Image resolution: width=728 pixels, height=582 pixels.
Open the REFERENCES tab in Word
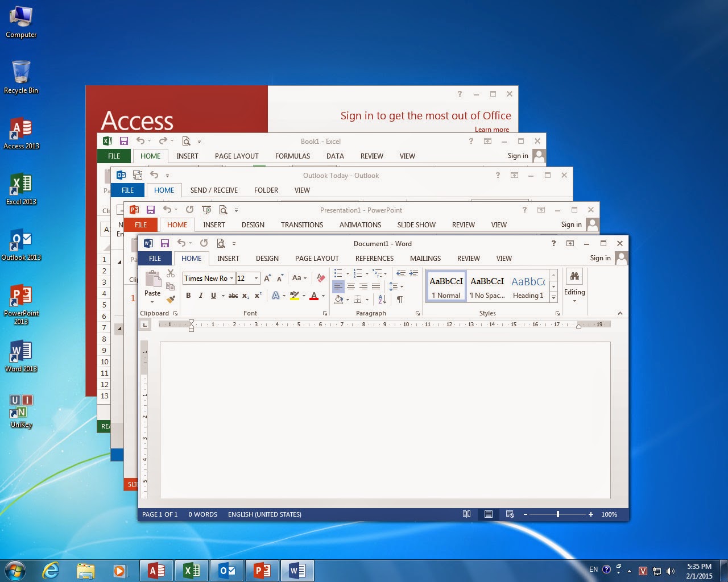pos(374,258)
